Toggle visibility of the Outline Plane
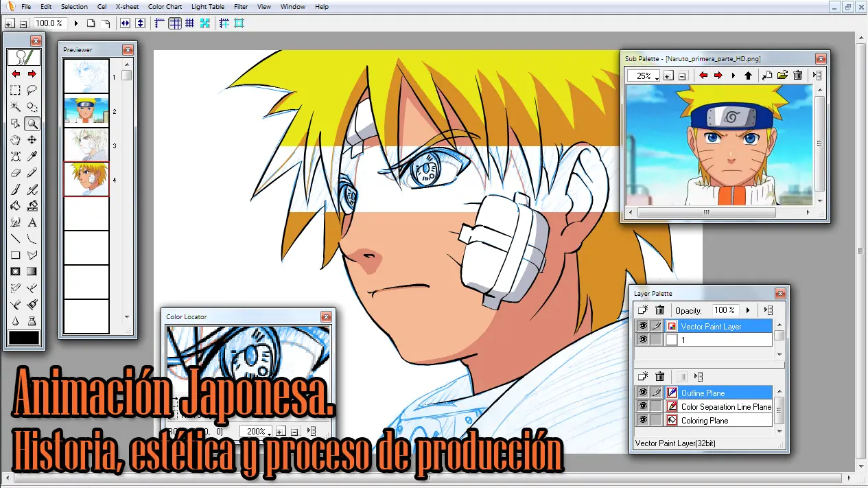 click(x=643, y=393)
